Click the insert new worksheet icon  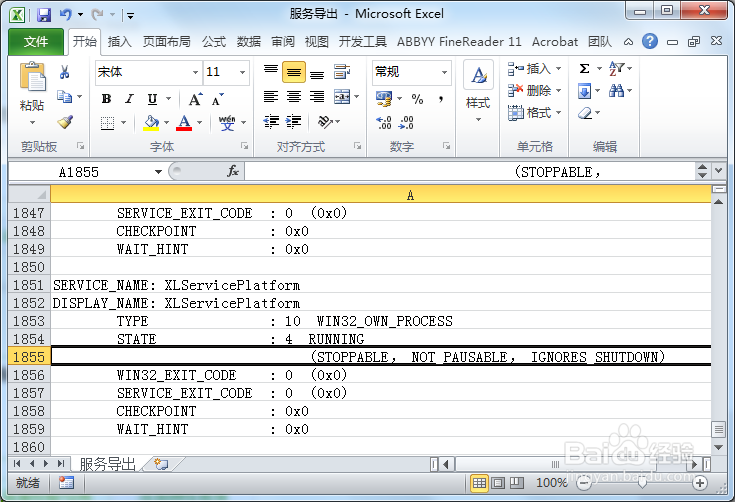point(161,464)
